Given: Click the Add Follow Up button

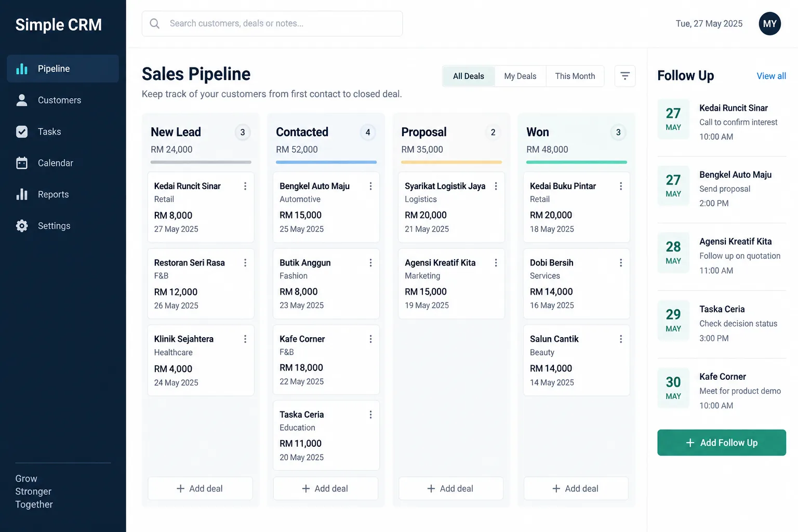Looking at the screenshot, I should point(722,443).
